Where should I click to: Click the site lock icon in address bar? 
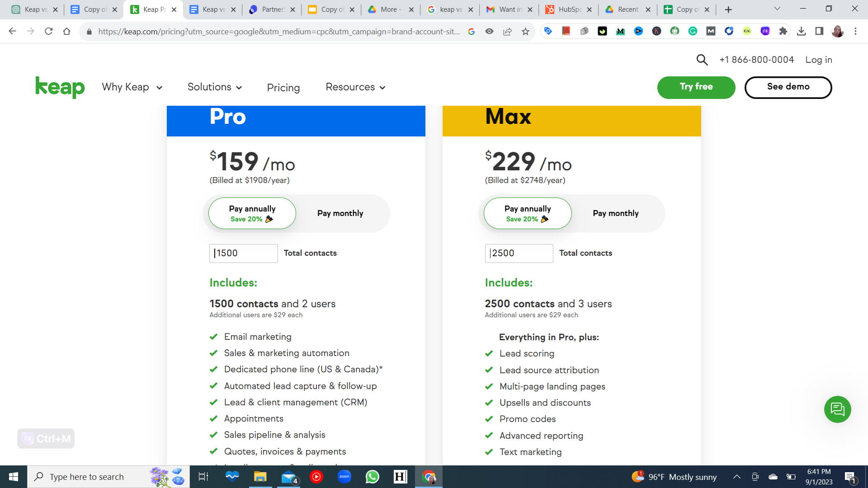(89, 31)
